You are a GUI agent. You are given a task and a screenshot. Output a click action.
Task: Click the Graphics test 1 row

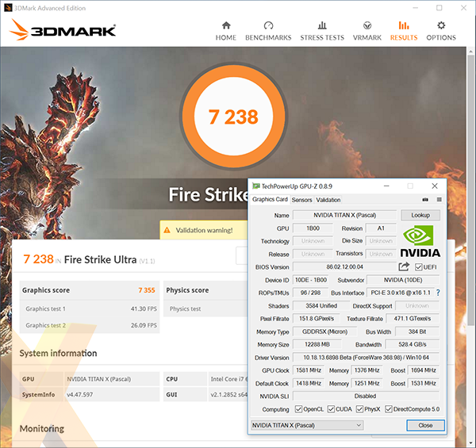tap(90, 308)
